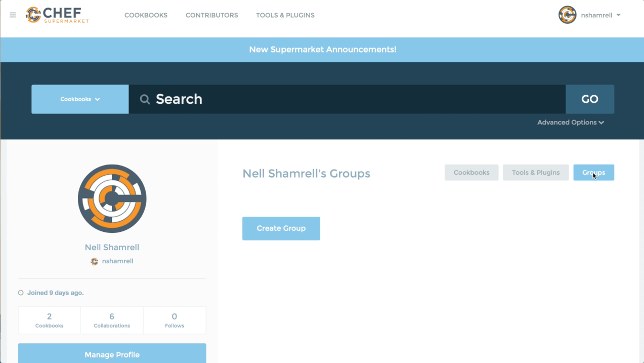Viewport: 644px width, 363px height.
Task: Open the hamburger menu icon
Action: pos(13,15)
